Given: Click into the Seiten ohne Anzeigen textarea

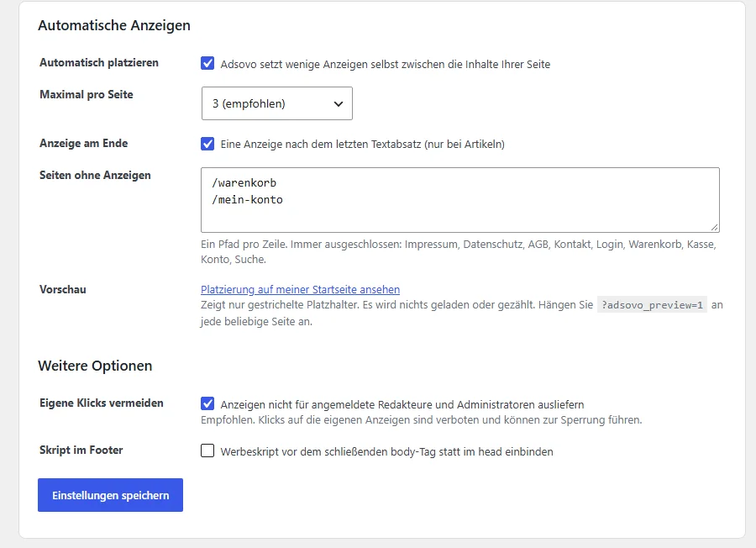Looking at the screenshot, I should (460, 200).
